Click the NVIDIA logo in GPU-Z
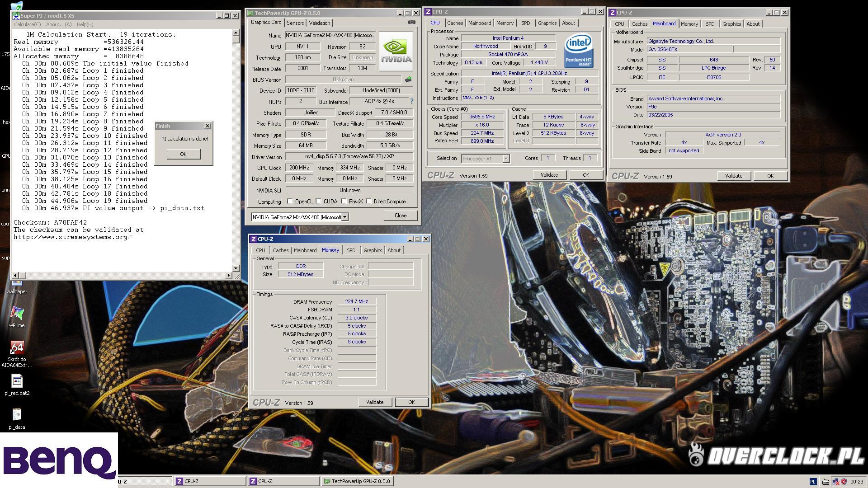The image size is (868, 488). click(x=396, y=52)
